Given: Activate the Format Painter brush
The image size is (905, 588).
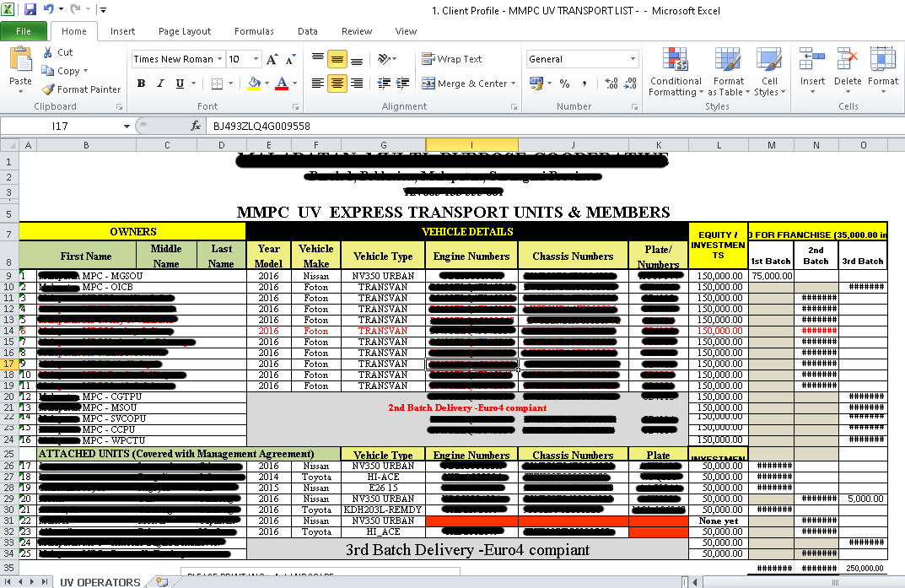Looking at the screenshot, I should click(48, 89).
